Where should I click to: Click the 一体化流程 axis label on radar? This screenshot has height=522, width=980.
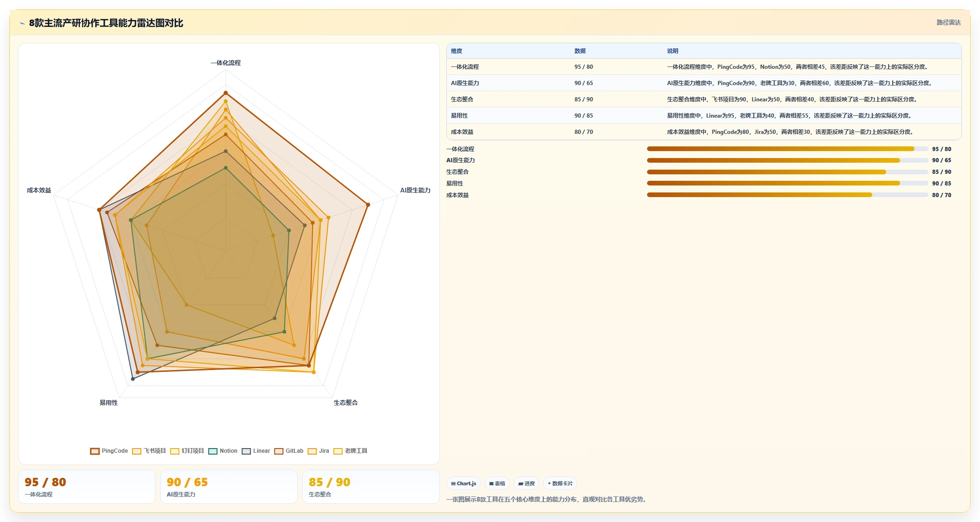coord(226,63)
